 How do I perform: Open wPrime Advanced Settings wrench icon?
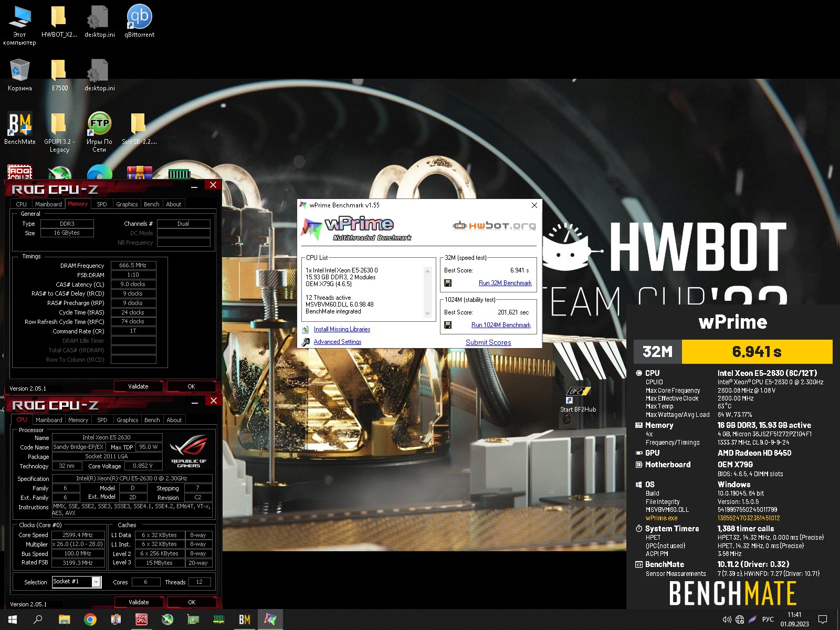306,342
